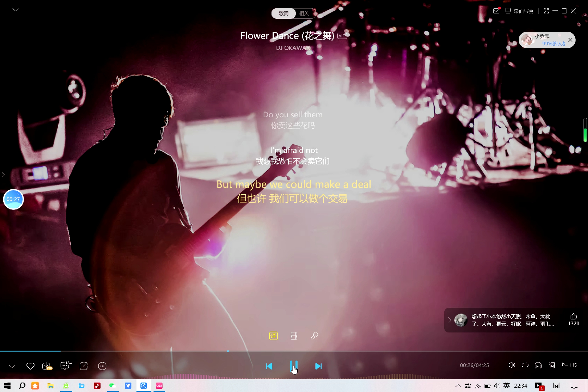Click the Flower Dance song title
Image resolution: width=588 pixels, height=392 pixels.
(287, 36)
